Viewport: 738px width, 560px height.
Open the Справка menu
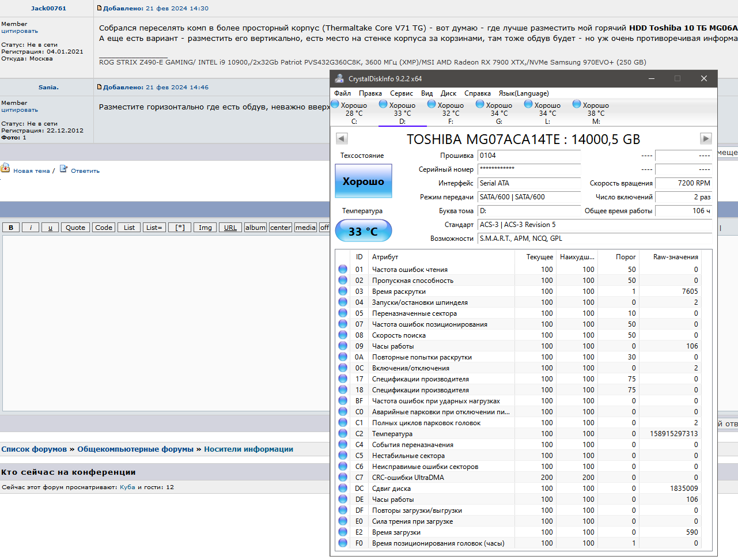(x=478, y=93)
